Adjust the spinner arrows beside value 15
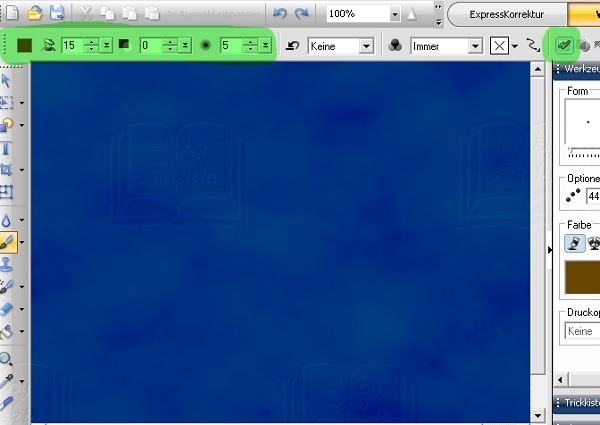Viewport: 600px width, 425px height. (x=91, y=46)
